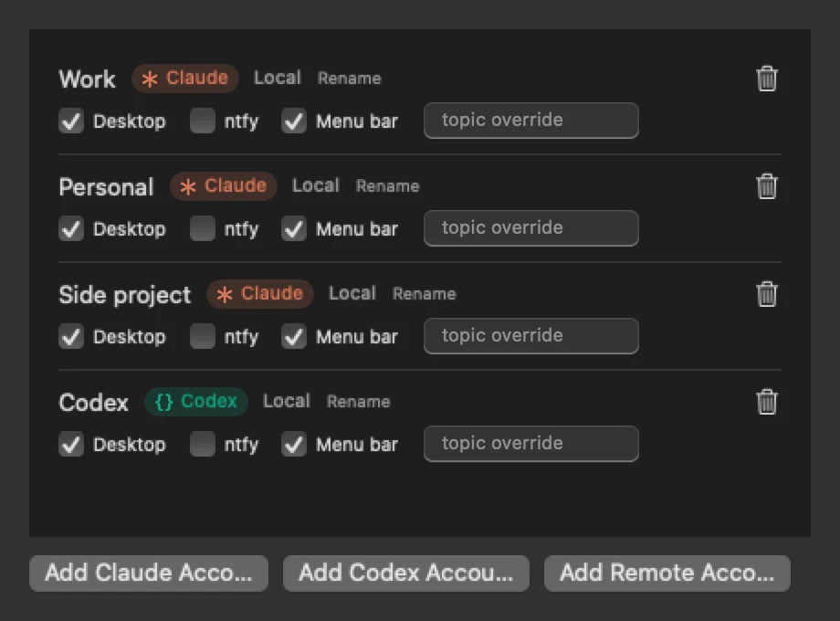Remove the Codex account via trash icon
This screenshot has height=621, width=840.
coord(767,402)
